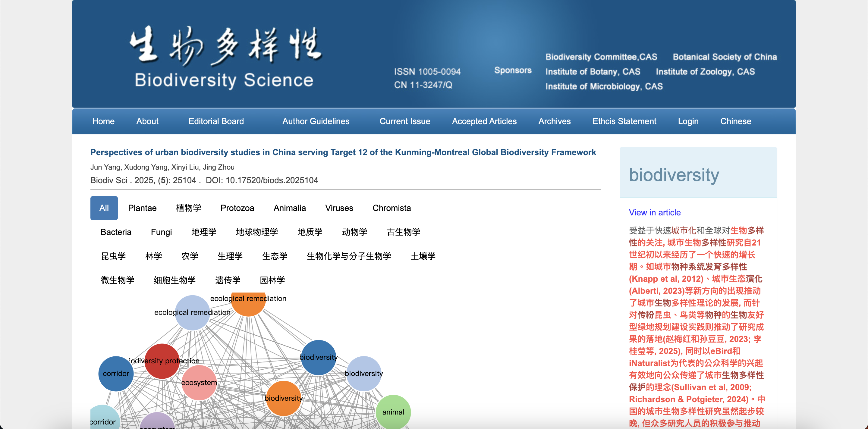Click the View in article link
The height and width of the screenshot is (429, 868).
655,212
